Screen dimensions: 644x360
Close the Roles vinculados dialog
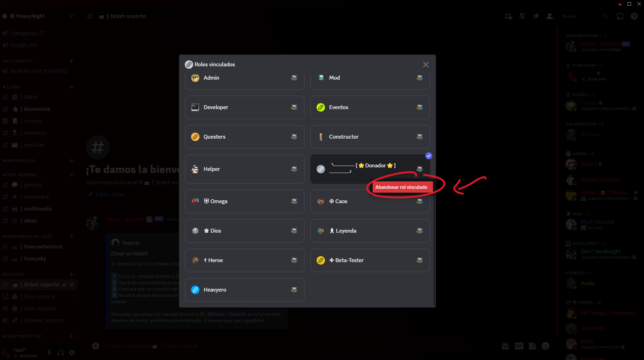(426, 65)
